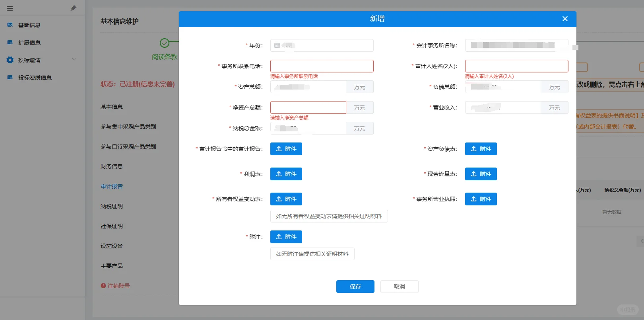The width and height of the screenshot is (644, 320).
Task: Click the 营业收入 input field
Action: coord(503,107)
